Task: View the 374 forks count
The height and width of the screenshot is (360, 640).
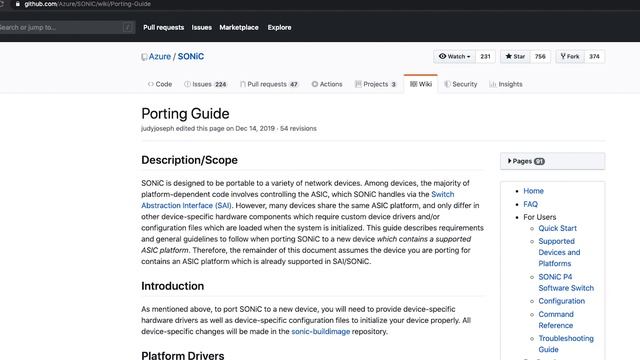Action: pyautogui.click(x=594, y=56)
